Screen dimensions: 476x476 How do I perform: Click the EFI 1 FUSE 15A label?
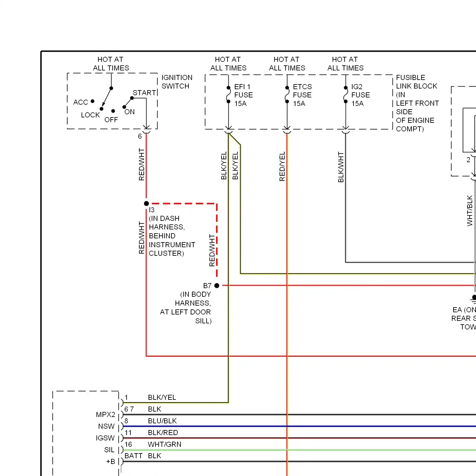[x=243, y=95]
